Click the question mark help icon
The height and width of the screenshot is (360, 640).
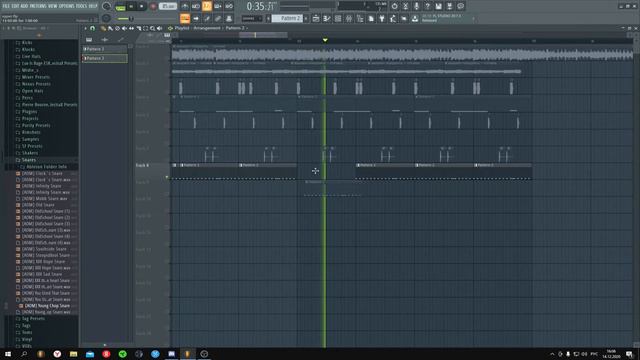click(x=427, y=6)
